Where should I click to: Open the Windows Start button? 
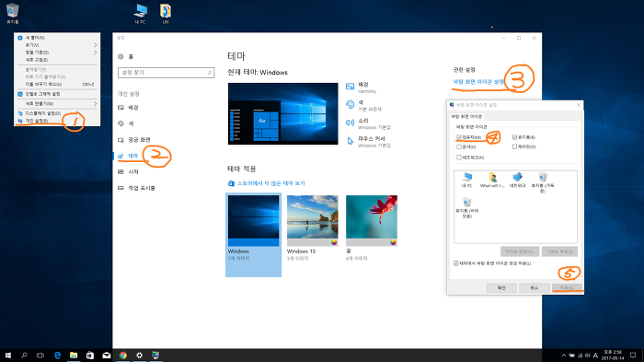[x=7, y=356]
